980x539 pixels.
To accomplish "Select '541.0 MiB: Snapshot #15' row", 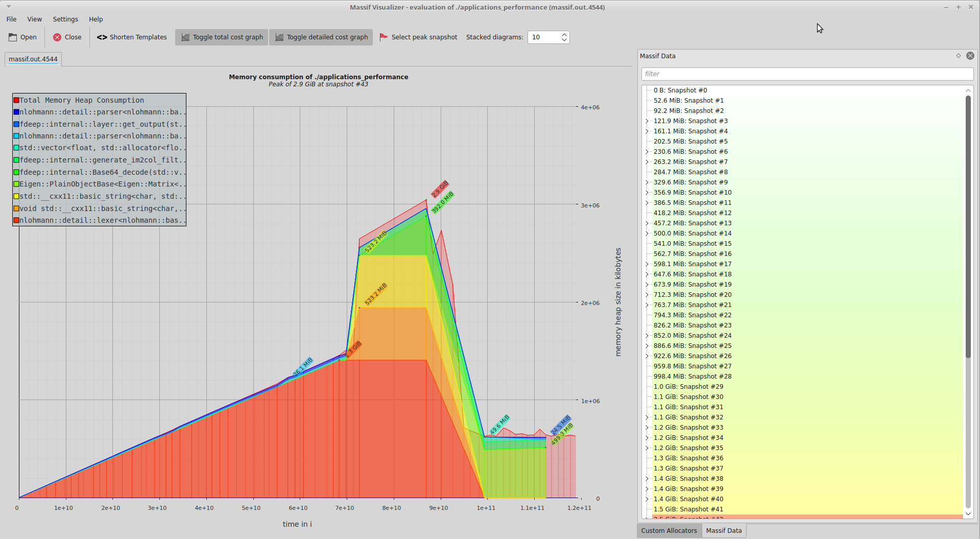I will [x=807, y=244].
